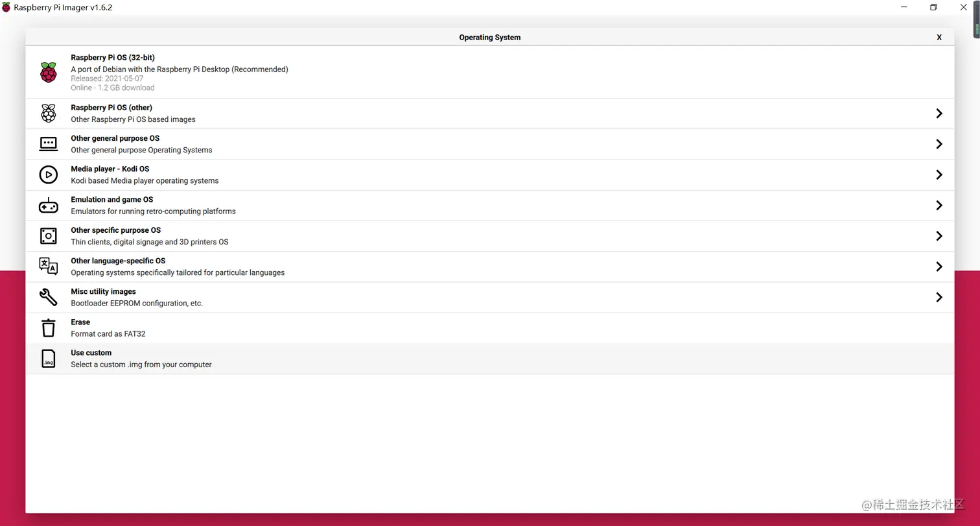Viewport: 980px width, 526px height.
Task: Select Raspberry Pi OS (32-bit) title
Action: point(113,58)
